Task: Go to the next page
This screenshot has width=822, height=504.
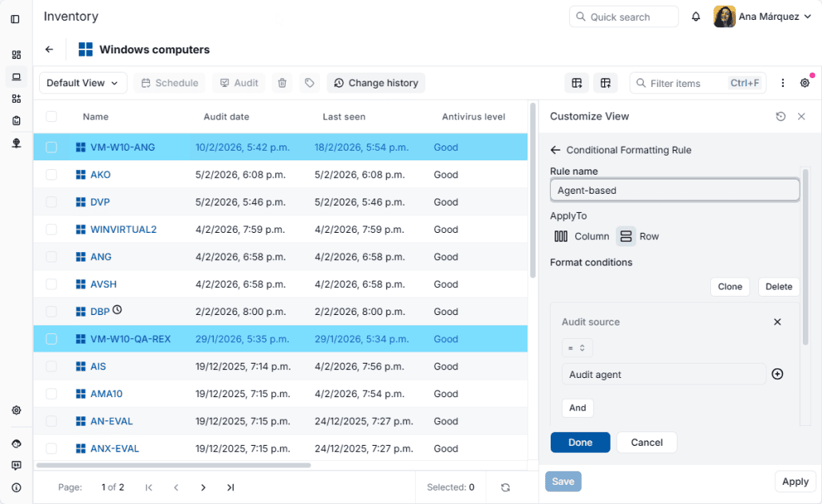Action: (204, 488)
